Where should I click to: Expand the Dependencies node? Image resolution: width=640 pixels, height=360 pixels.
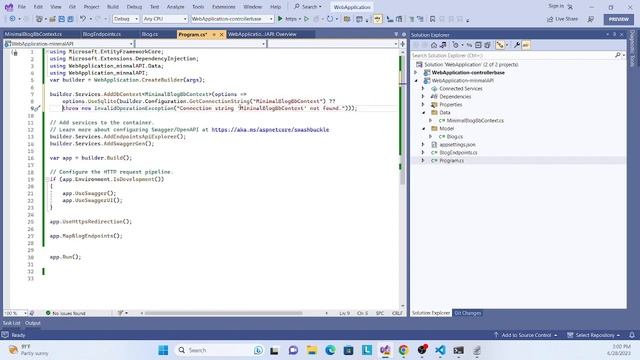click(423, 97)
